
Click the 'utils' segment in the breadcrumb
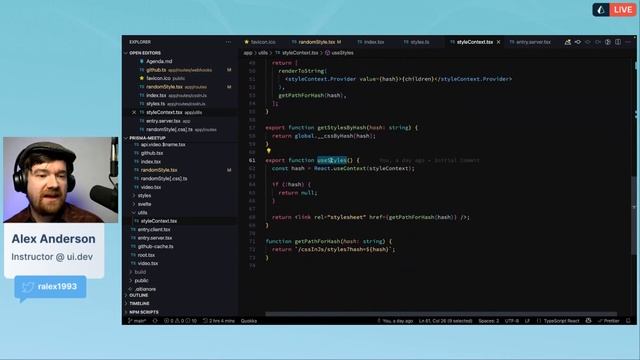[263, 53]
